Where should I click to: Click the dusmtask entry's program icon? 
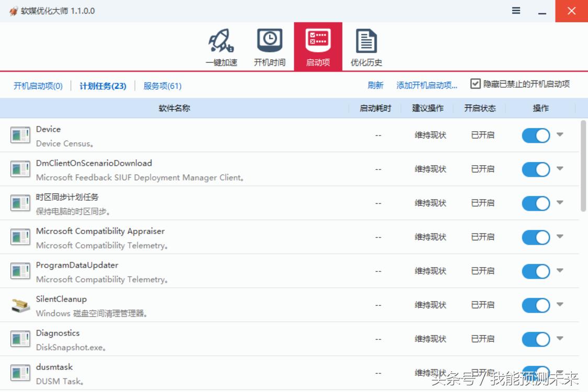coord(19,373)
